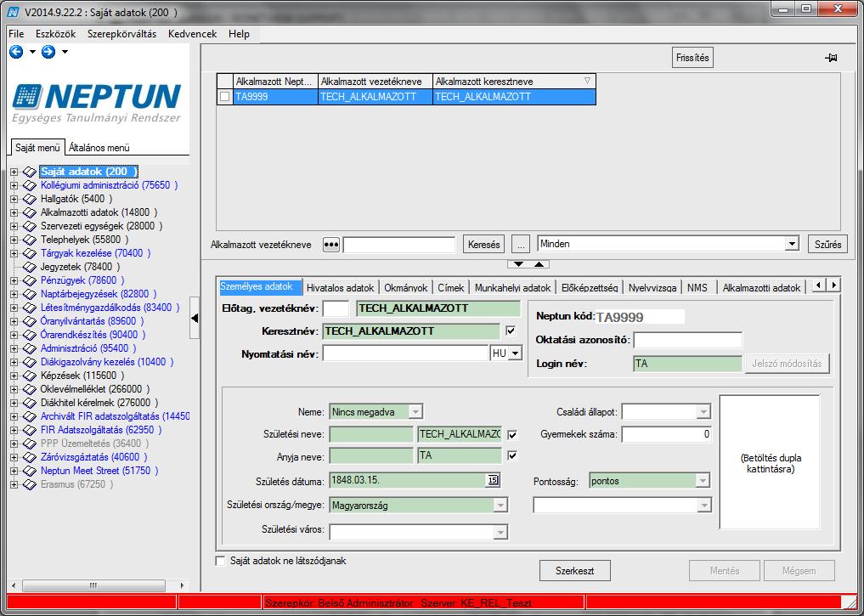Expand the Kollégiumi adminisztráció tree node
The width and height of the screenshot is (864, 616).
pos(14,186)
